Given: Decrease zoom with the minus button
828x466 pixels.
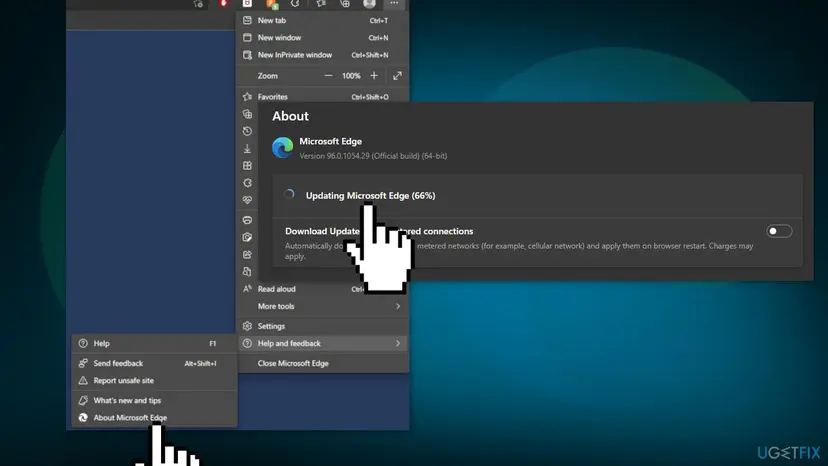Looking at the screenshot, I should [x=328, y=76].
